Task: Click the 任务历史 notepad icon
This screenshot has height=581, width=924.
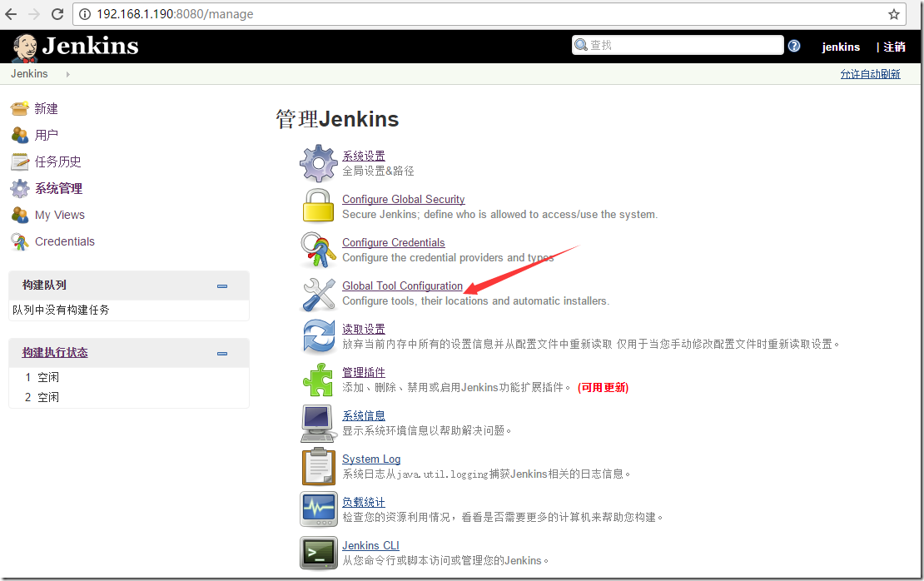Action: click(x=19, y=161)
